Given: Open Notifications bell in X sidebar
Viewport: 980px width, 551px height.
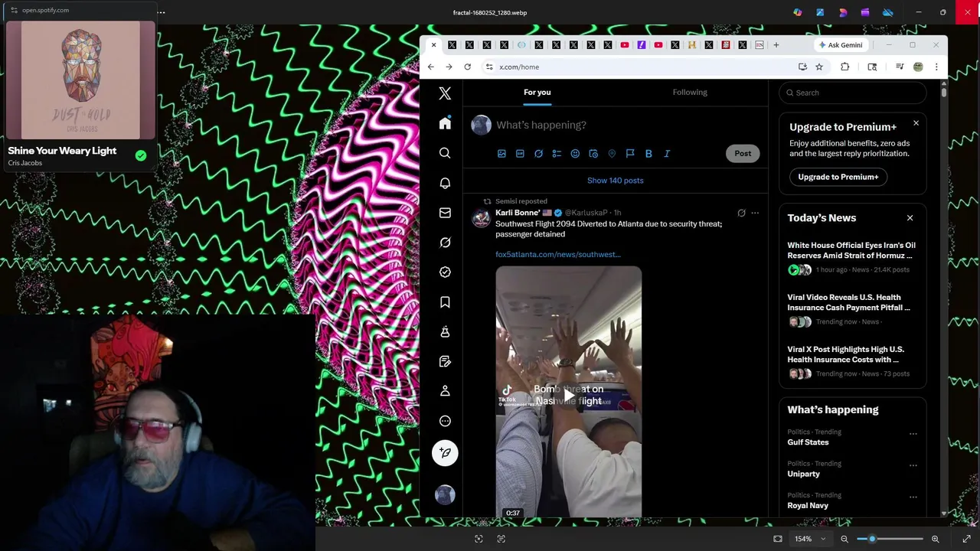Looking at the screenshot, I should coord(445,183).
